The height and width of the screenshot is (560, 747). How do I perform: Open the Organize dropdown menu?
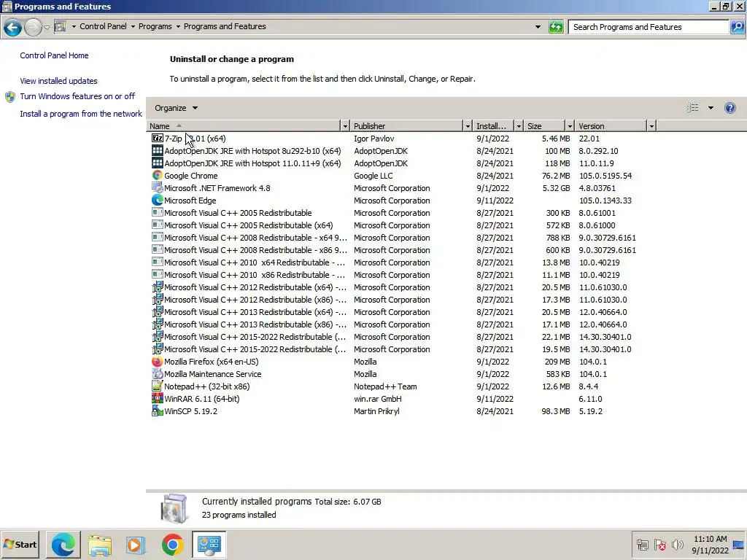click(176, 108)
